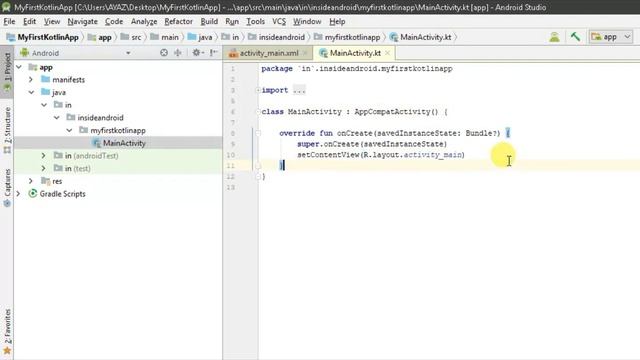Open the Window menu

307,22
